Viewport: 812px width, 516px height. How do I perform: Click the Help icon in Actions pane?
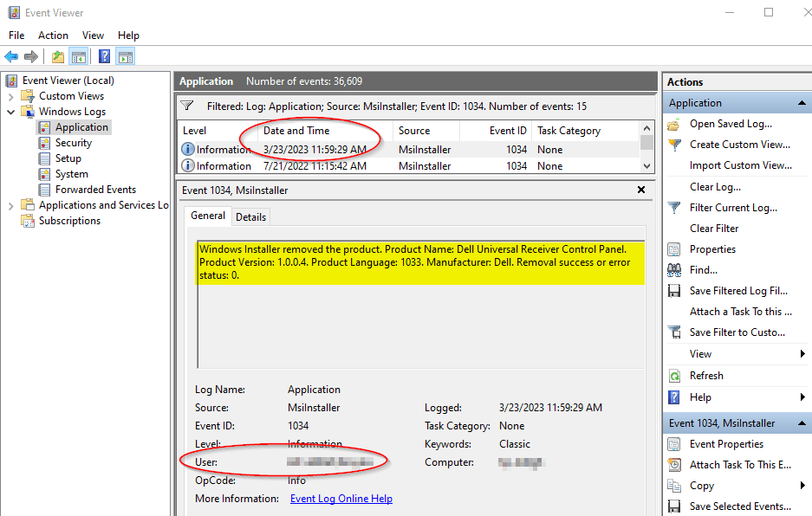pyautogui.click(x=674, y=397)
